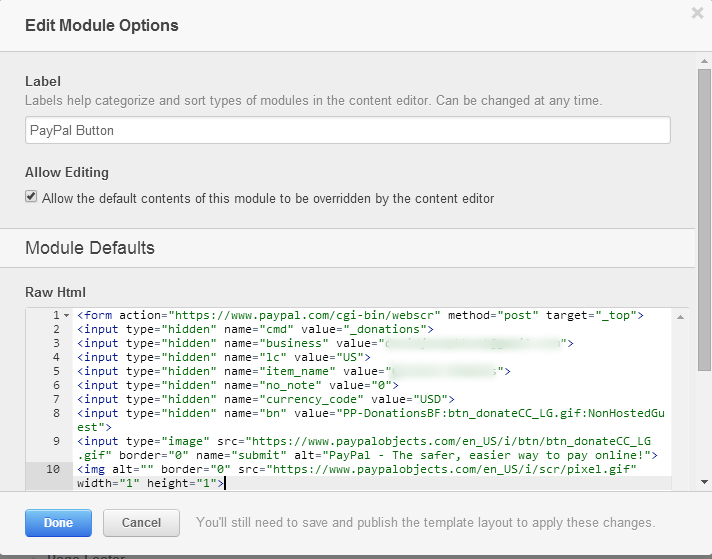Click the Label heading text

click(43, 81)
